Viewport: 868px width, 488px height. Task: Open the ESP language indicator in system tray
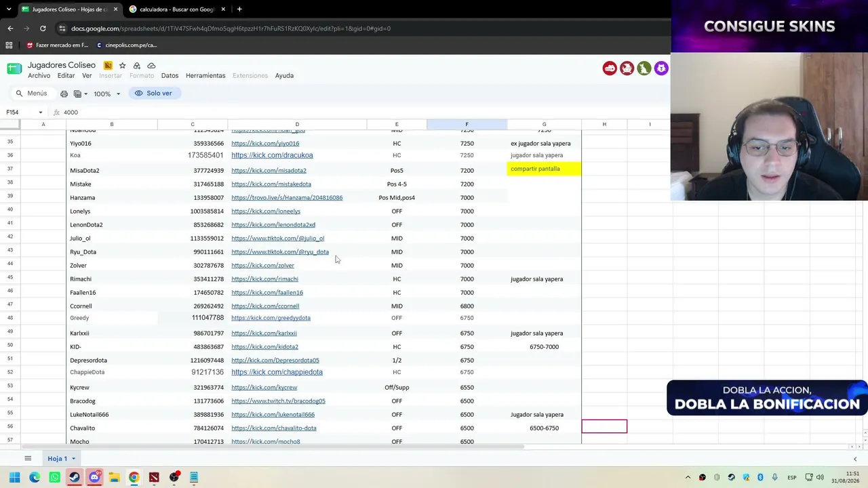point(791,478)
